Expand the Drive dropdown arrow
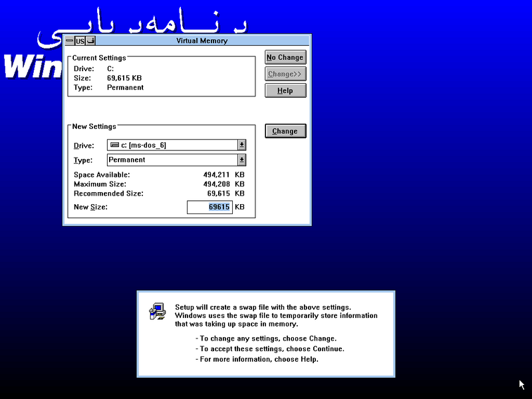The width and height of the screenshot is (532, 399). pyautogui.click(x=241, y=145)
